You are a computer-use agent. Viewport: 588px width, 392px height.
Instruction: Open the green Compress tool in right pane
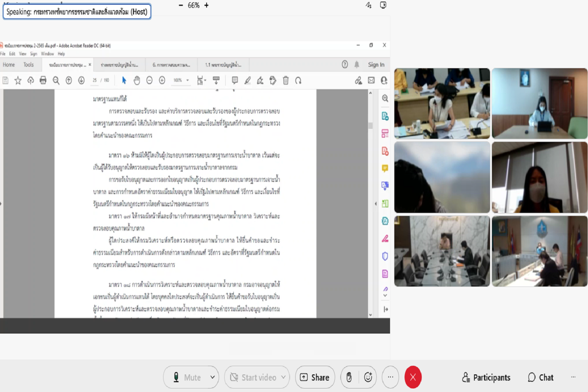(385, 203)
